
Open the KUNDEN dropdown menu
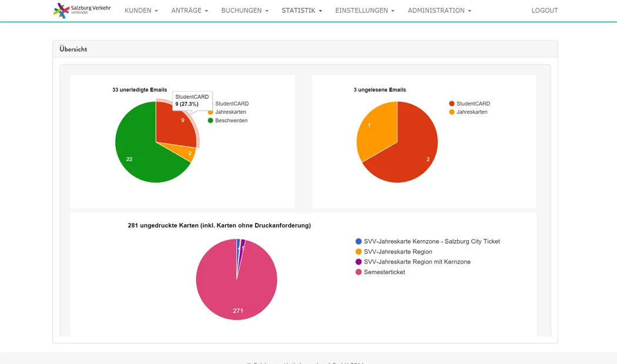click(141, 11)
